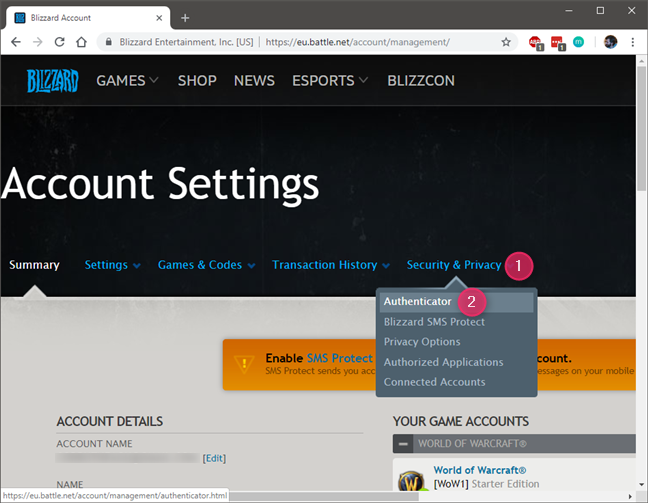Viewport: 648px width, 503px height.
Task: Open the BLIZZCON link
Action: [421, 81]
